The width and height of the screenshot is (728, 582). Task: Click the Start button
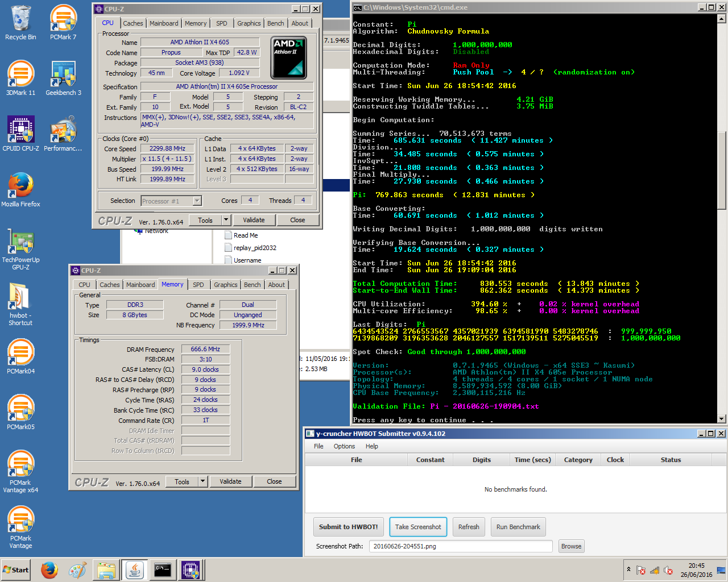pyautogui.click(x=16, y=570)
